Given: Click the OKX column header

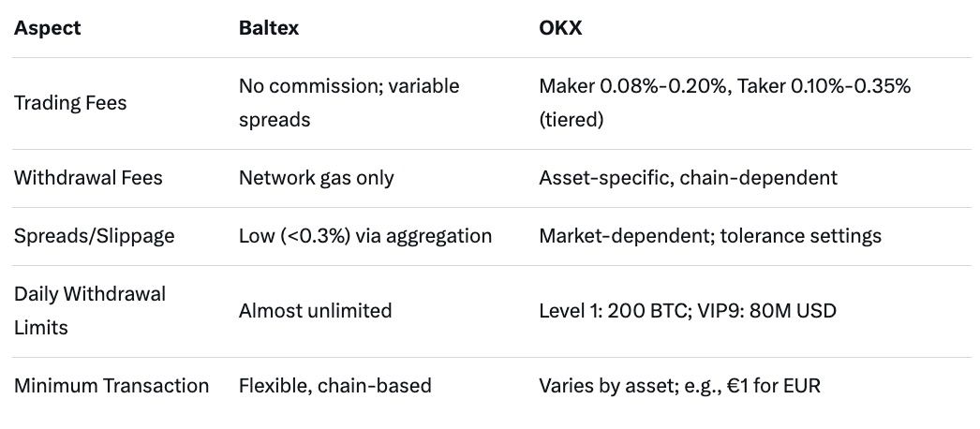Looking at the screenshot, I should coord(560,28).
